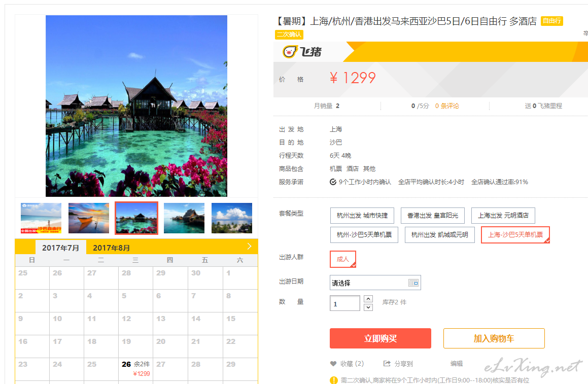Click the 其他 included item
588x384 pixels.
tap(369, 169)
